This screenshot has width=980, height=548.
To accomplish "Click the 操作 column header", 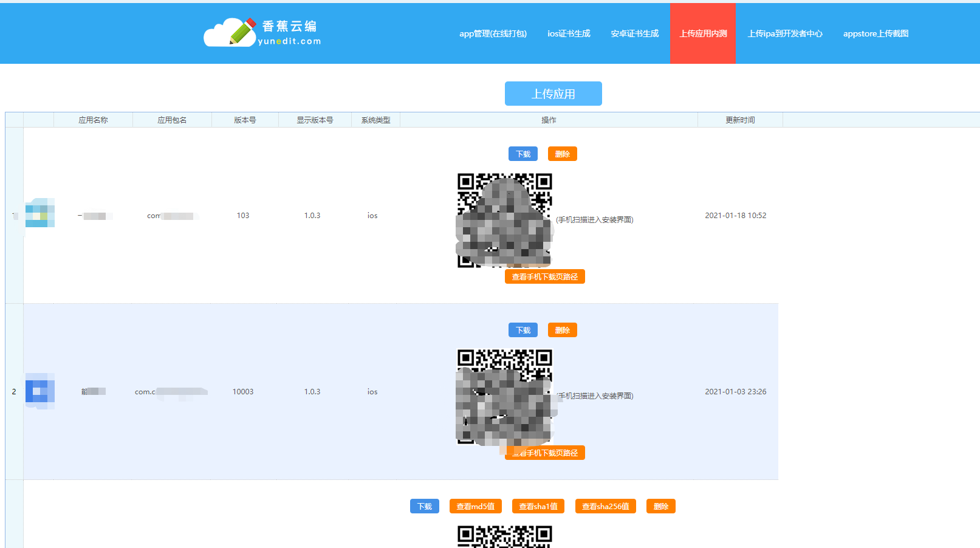I will point(549,120).
